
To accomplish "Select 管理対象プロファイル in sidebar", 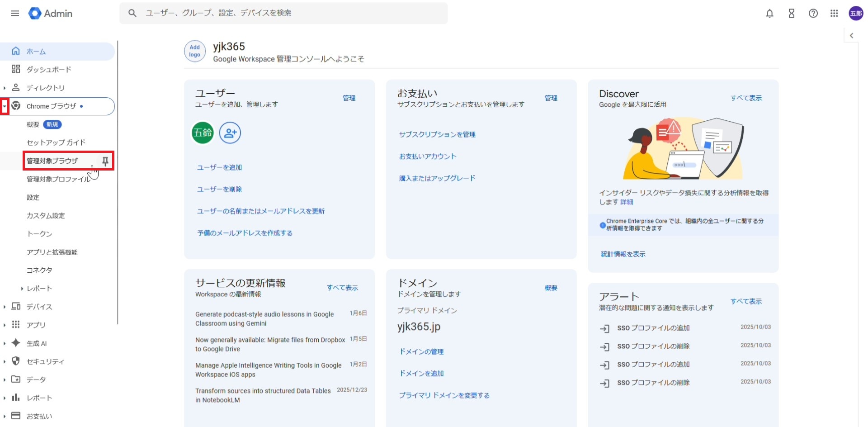I will point(58,180).
